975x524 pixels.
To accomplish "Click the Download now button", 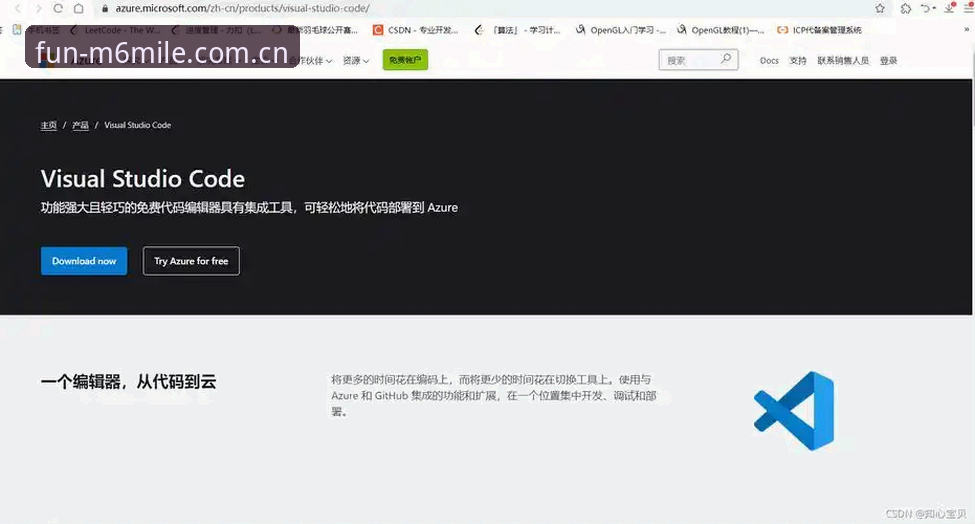I will [84, 261].
